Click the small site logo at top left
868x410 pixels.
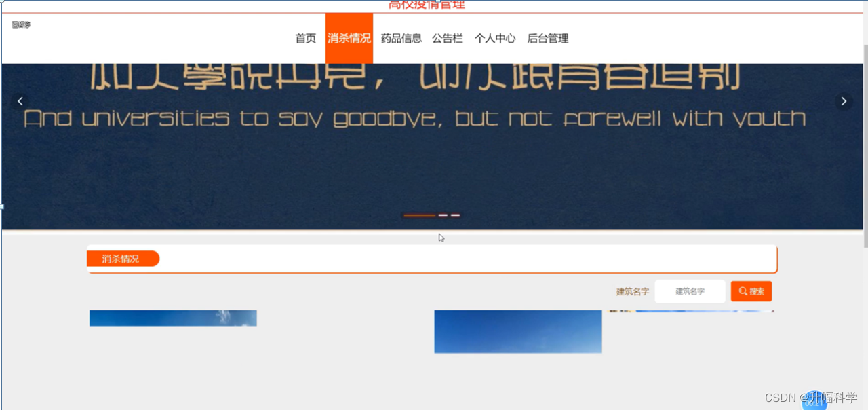coord(21,24)
